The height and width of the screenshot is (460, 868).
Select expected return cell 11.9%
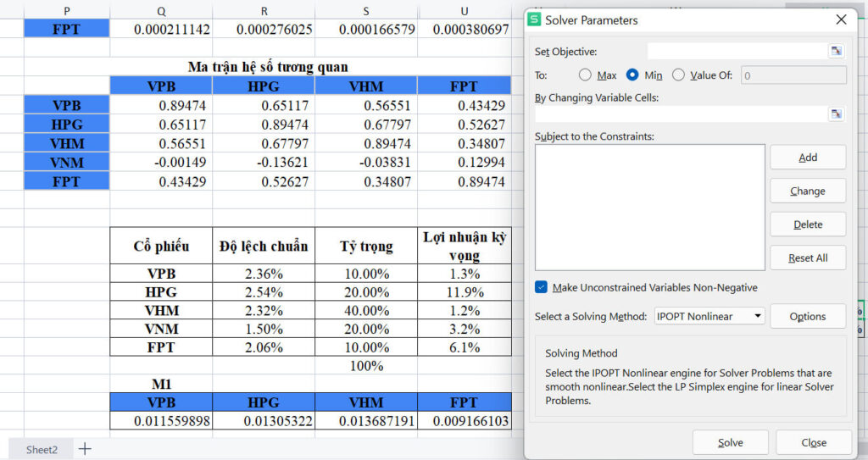point(464,291)
